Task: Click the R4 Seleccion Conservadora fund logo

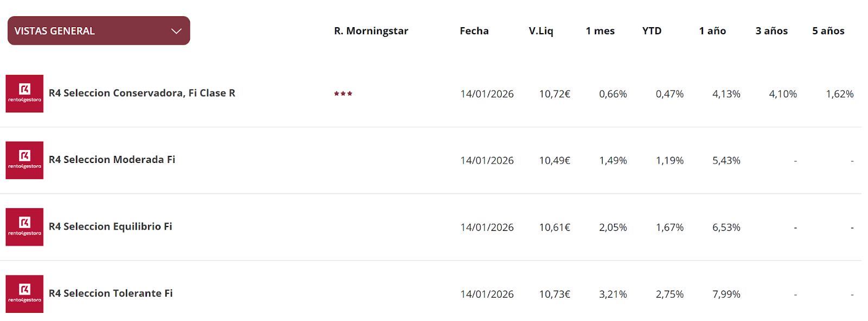Action: coord(24,93)
